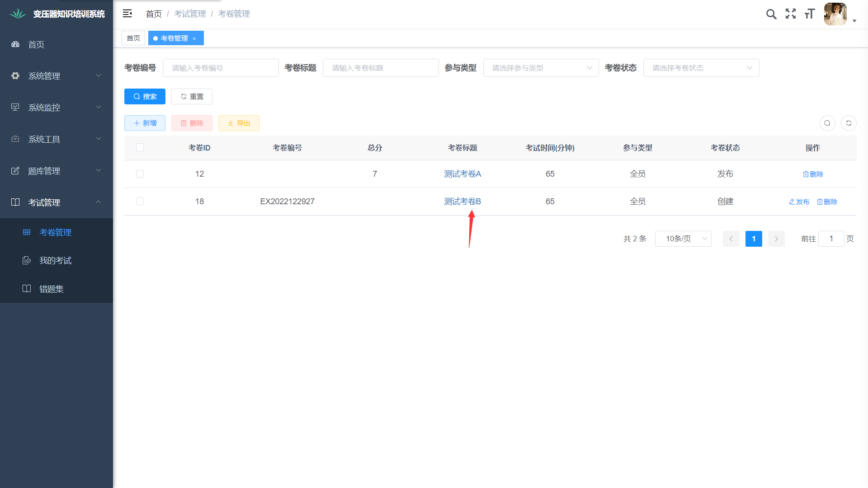Open 测试考卷A title link
The height and width of the screenshot is (488, 868).
click(462, 174)
